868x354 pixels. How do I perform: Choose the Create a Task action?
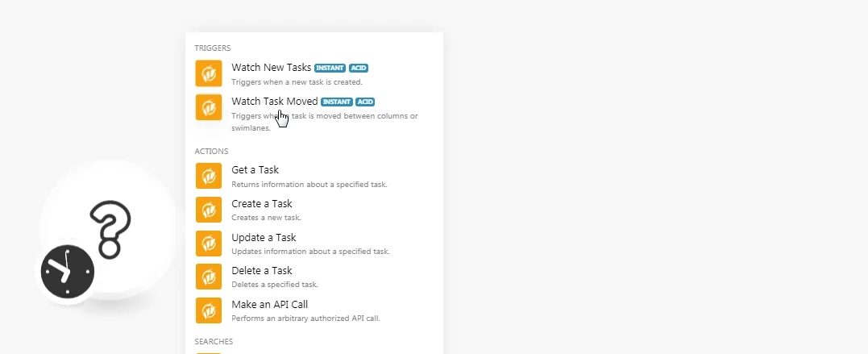[262, 204]
